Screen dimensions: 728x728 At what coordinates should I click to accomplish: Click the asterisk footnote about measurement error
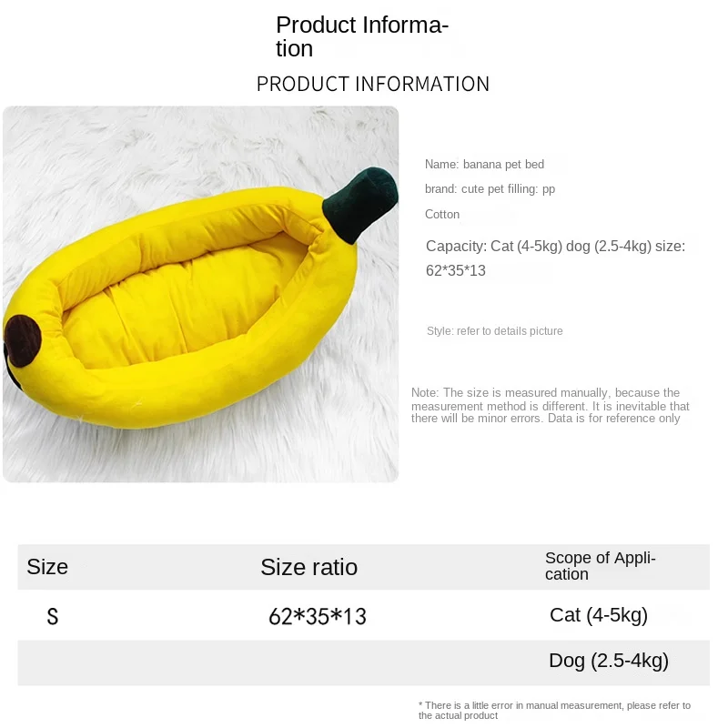(x=554, y=711)
